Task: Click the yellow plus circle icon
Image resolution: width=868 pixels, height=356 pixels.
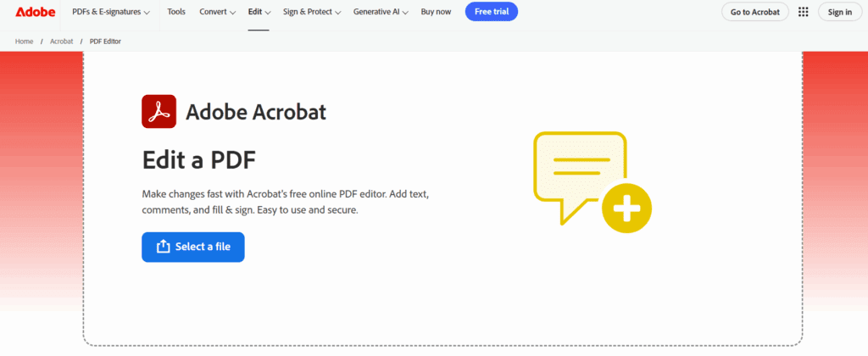Action: (626, 206)
